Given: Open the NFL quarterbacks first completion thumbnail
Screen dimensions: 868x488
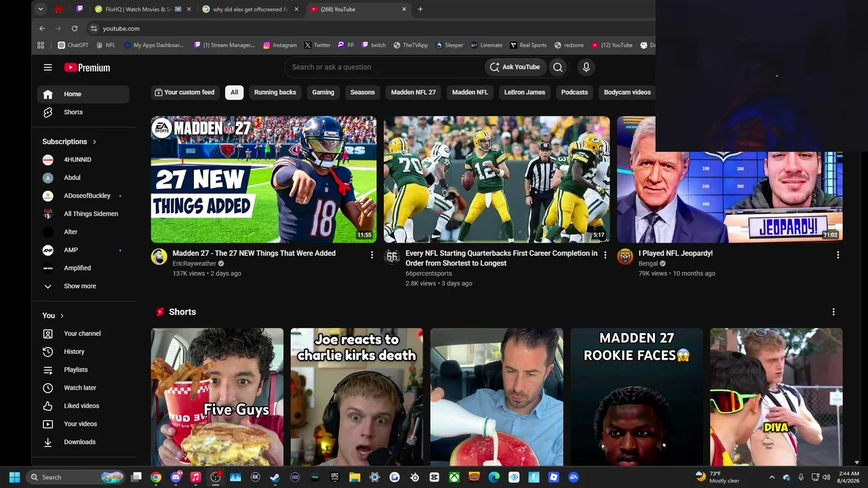Looking at the screenshot, I should 496,180.
